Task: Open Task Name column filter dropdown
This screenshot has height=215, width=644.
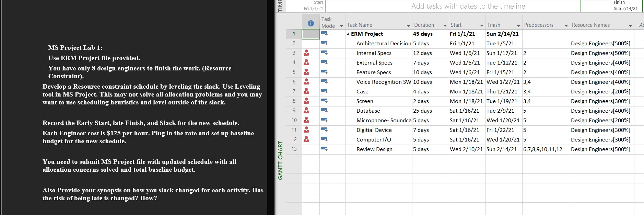Action: [408, 26]
